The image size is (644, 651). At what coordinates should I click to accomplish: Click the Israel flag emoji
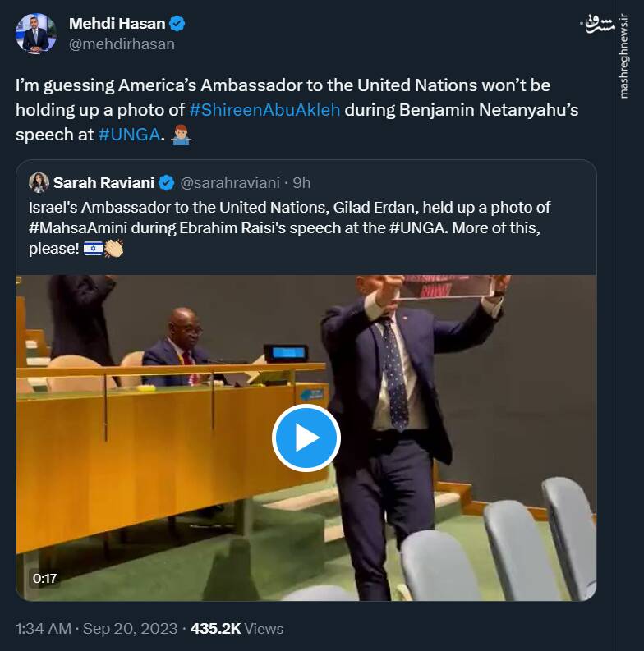click(93, 248)
